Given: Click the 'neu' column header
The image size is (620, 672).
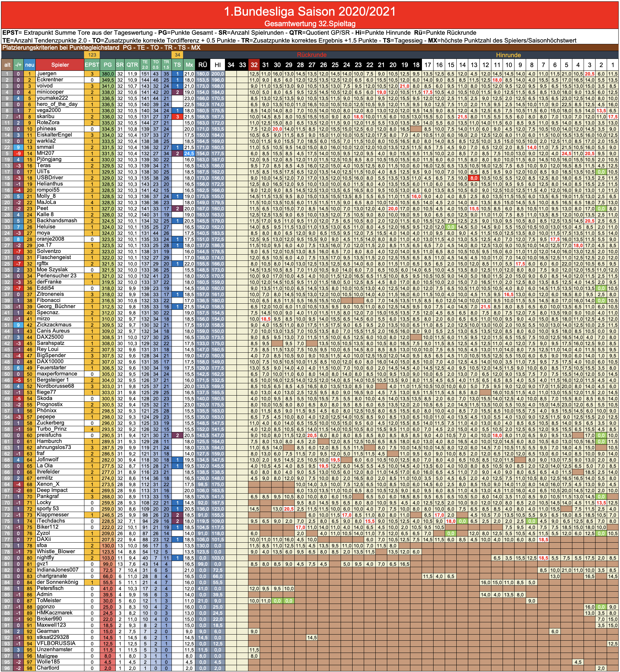Looking at the screenshot, I should tap(30, 65).
